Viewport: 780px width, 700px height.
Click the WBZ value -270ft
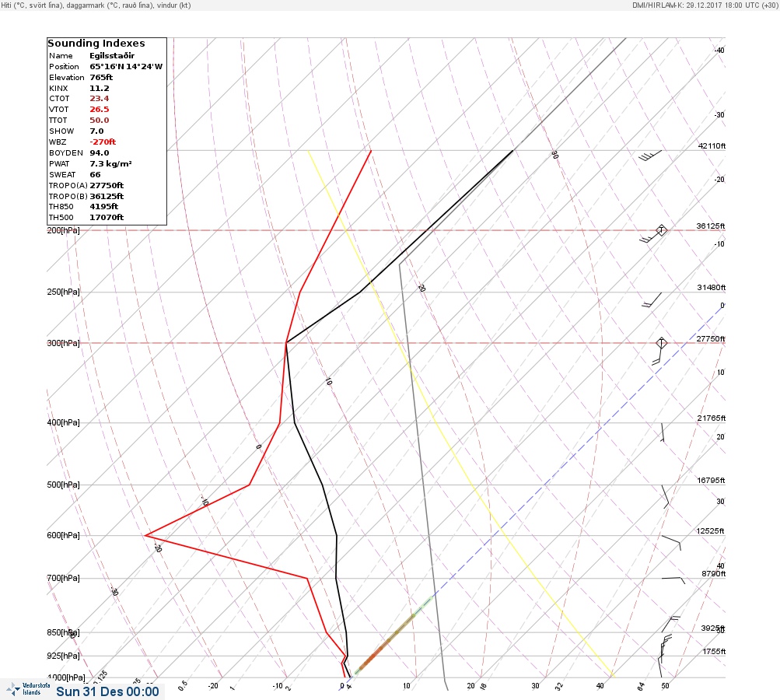[x=103, y=142]
